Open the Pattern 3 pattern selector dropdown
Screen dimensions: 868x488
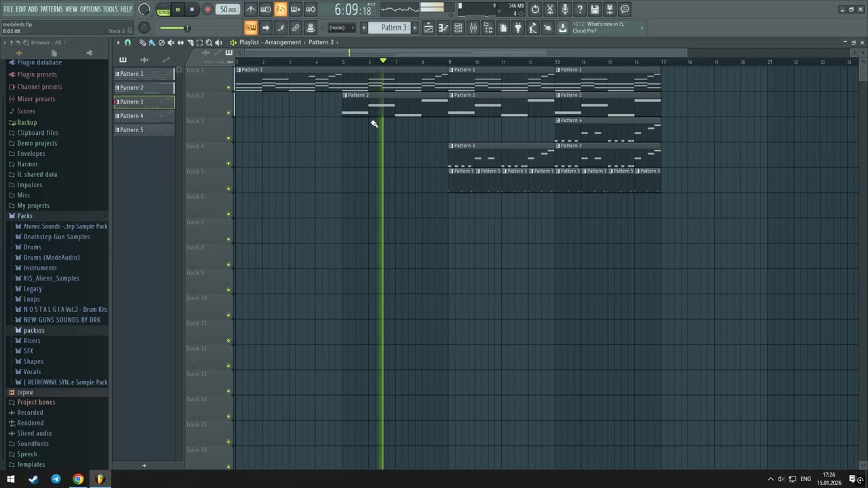click(393, 27)
